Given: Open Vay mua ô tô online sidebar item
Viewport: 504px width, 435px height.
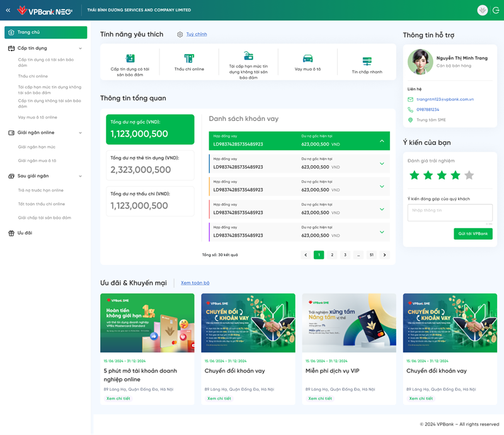Looking at the screenshot, I should pyautogui.click(x=38, y=117).
